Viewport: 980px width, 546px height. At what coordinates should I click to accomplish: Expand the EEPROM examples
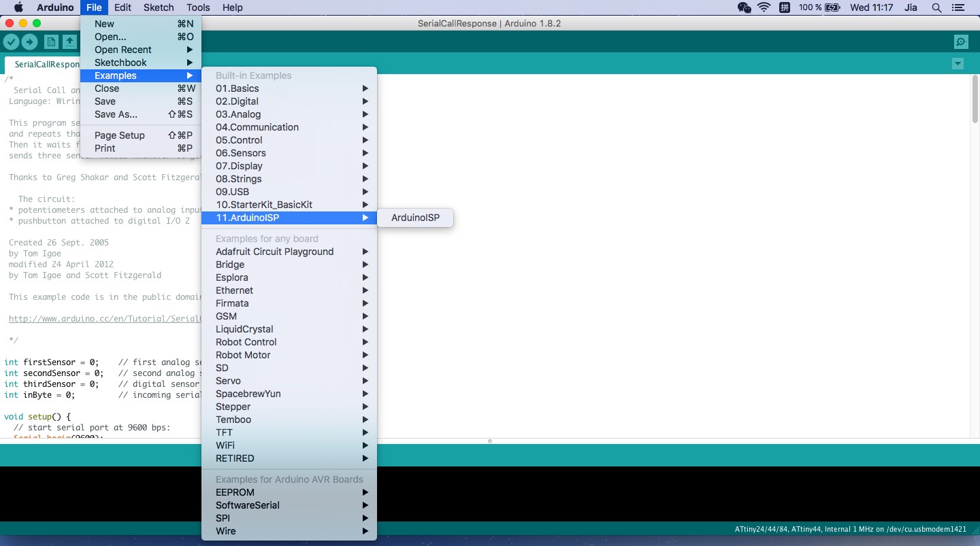[289, 492]
